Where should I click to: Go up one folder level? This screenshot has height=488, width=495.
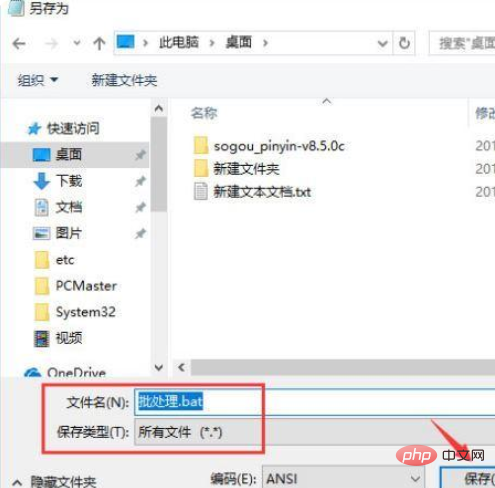(x=99, y=44)
